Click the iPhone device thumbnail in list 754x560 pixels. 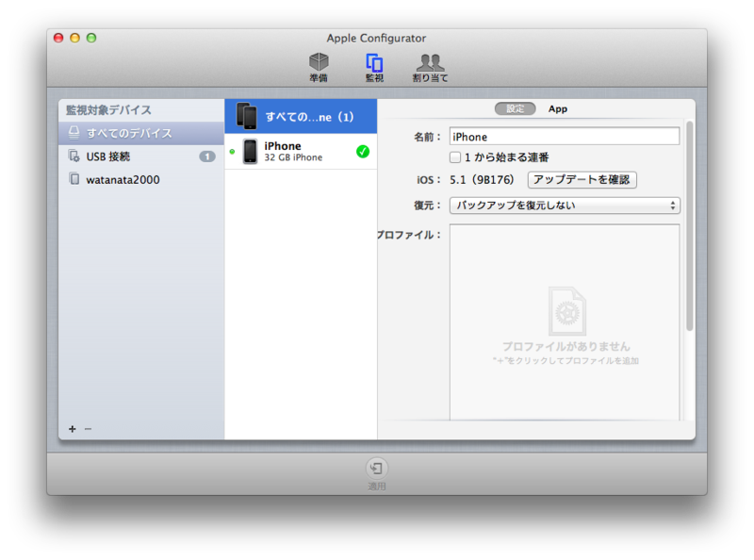pos(250,151)
